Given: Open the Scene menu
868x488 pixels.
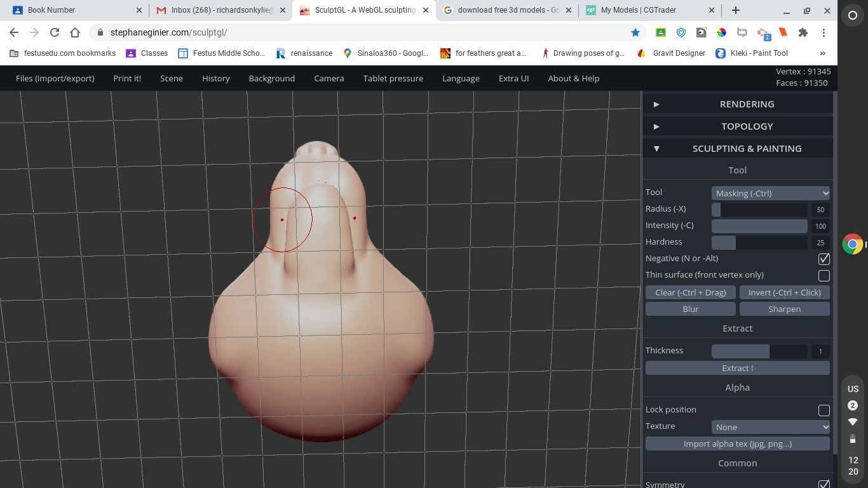Looking at the screenshot, I should click(172, 78).
